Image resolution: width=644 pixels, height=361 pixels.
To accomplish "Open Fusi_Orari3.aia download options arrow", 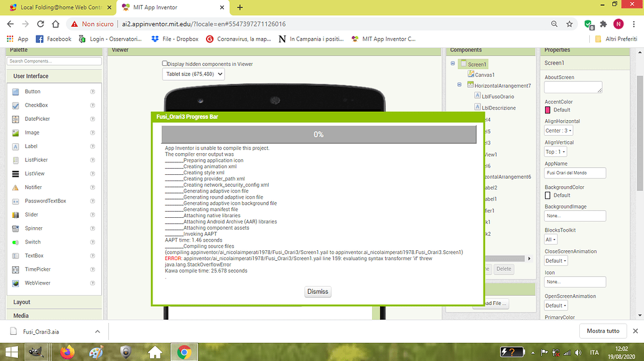I will pos(97,331).
